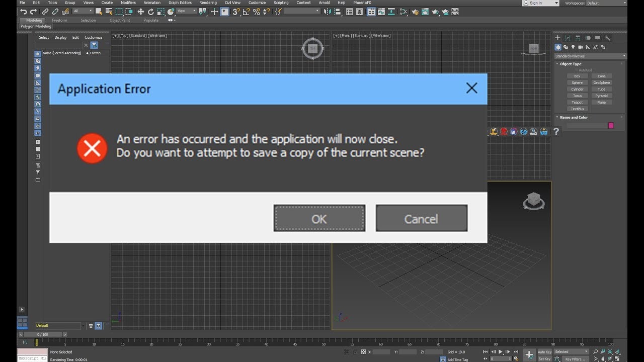Switch to the Freeform ribbon tab
This screenshot has height=362, width=644.
pos(59,20)
